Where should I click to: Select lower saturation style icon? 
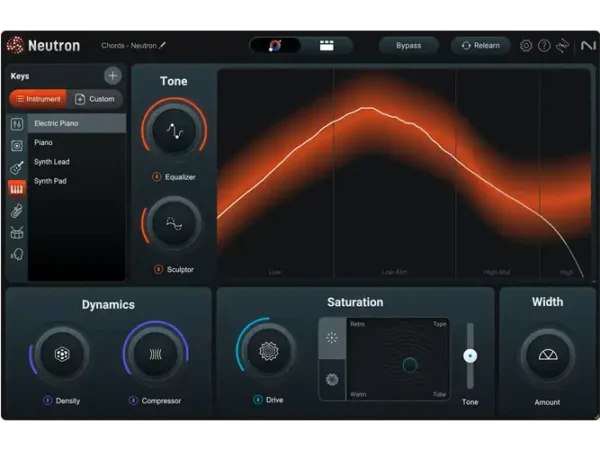[332, 380]
